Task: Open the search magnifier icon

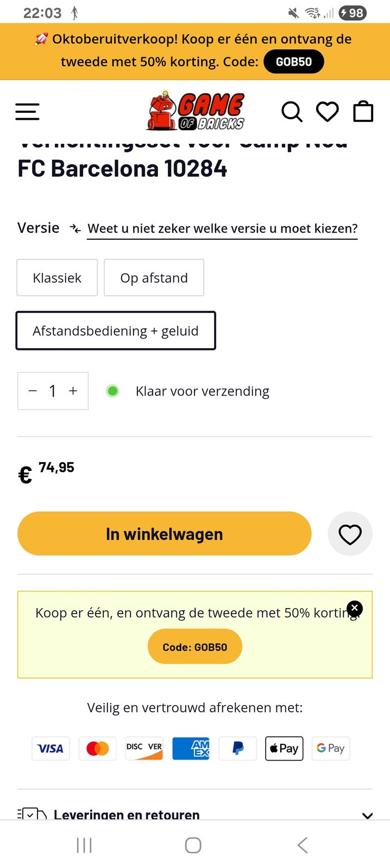Action: (x=292, y=112)
